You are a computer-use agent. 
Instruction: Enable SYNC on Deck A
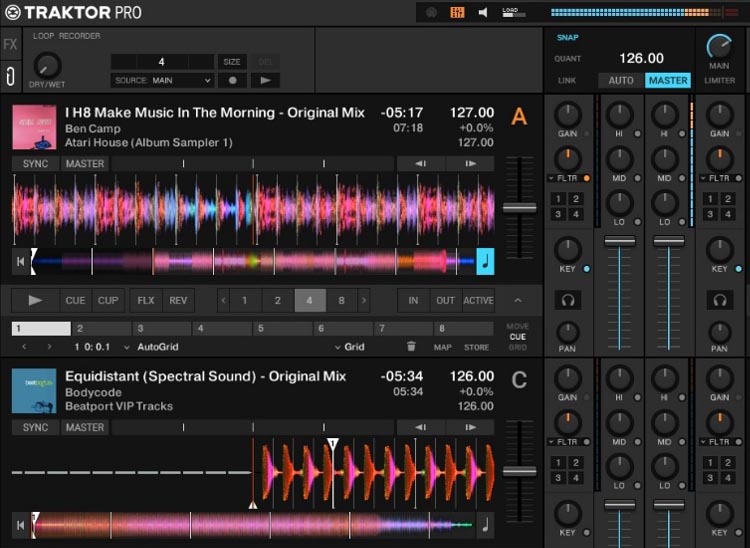point(35,164)
